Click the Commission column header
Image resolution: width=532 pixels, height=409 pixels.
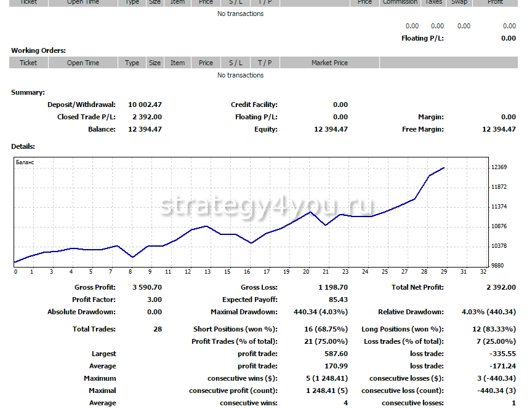point(400,2)
